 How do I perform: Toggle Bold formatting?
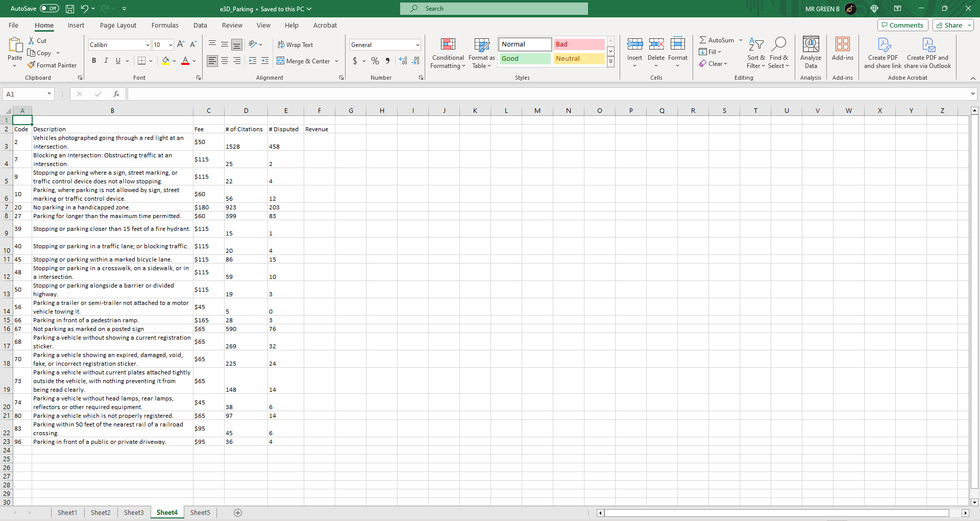pos(94,61)
